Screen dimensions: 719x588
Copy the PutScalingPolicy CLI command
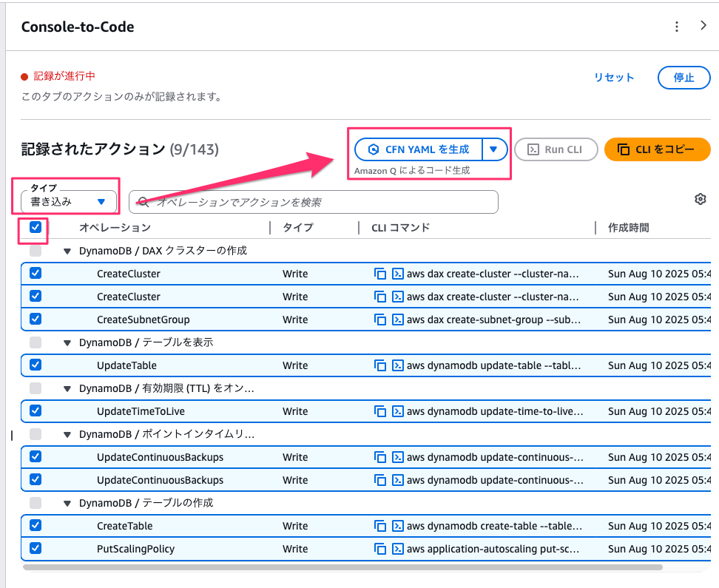coord(380,549)
